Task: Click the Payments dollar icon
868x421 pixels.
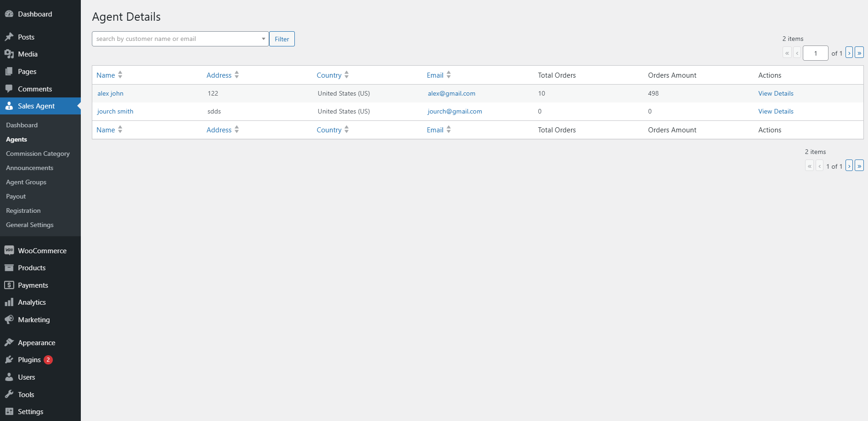Action: (x=9, y=285)
